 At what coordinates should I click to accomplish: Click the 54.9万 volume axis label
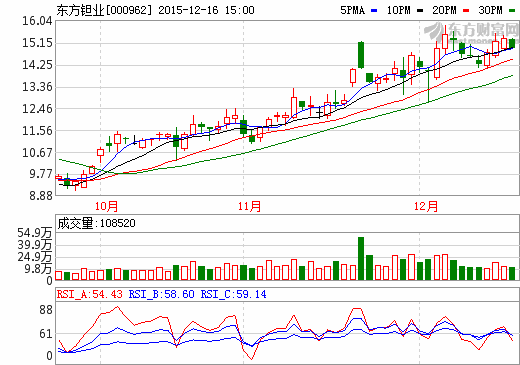pyautogui.click(x=35, y=233)
